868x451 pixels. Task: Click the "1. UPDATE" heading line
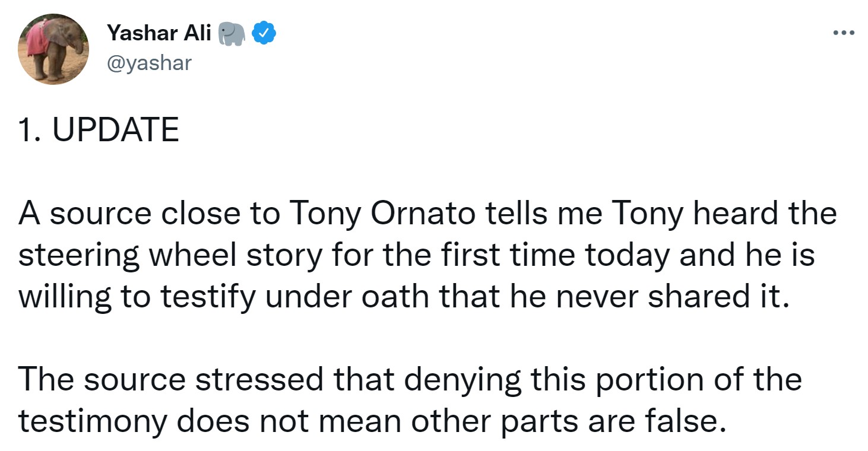(99, 130)
